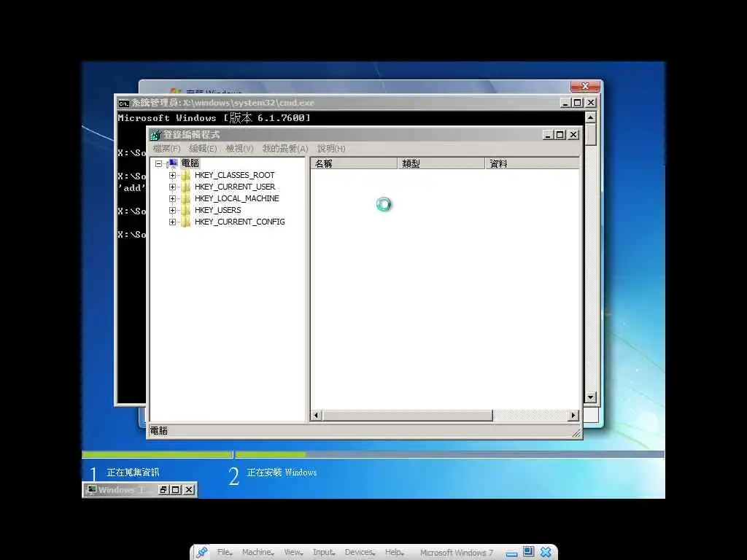747x560 pixels.
Task: Click the cmd window scroll-up arrow
Action: (x=590, y=117)
